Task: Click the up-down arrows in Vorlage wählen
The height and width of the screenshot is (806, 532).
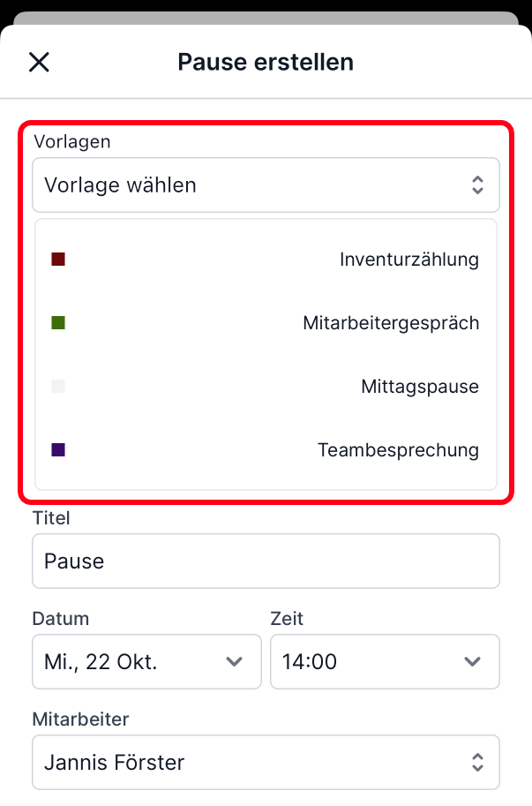Action: tap(477, 185)
